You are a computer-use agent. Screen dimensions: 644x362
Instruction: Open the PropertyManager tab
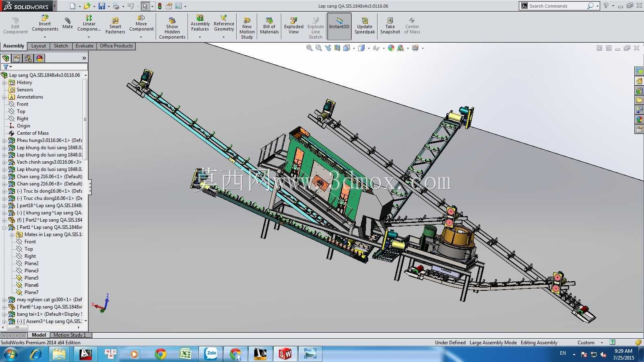[x=17, y=58]
